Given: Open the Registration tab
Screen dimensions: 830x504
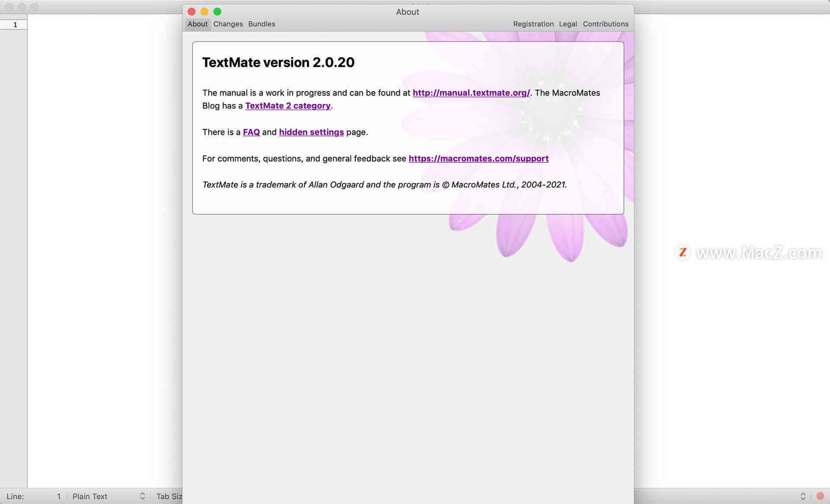Looking at the screenshot, I should click(533, 24).
